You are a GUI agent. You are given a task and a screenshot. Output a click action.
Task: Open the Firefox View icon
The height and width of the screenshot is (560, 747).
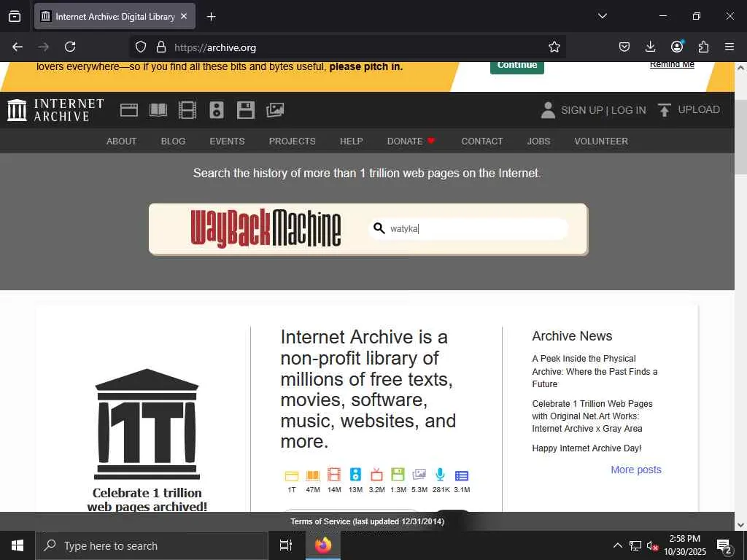pyautogui.click(x=15, y=16)
